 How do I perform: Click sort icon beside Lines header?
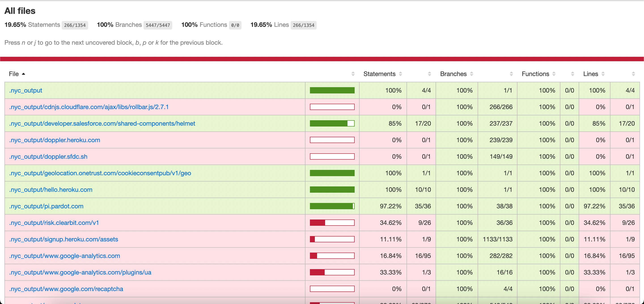point(603,74)
